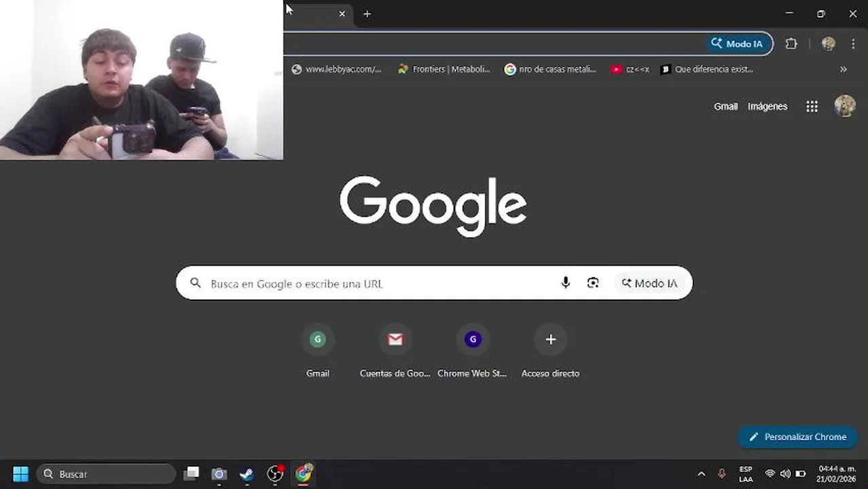Open the Gmail shortcut tile

(x=317, y=351)
